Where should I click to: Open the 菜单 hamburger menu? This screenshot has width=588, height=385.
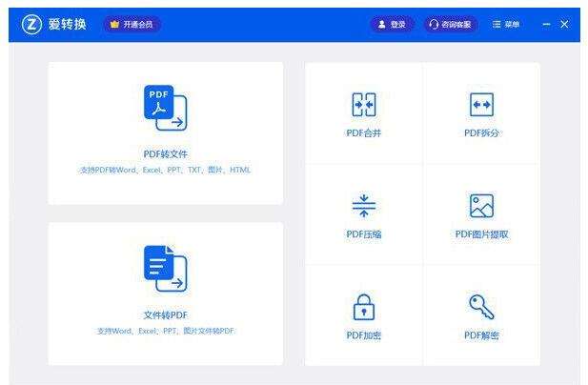click(x=505, y=25)
